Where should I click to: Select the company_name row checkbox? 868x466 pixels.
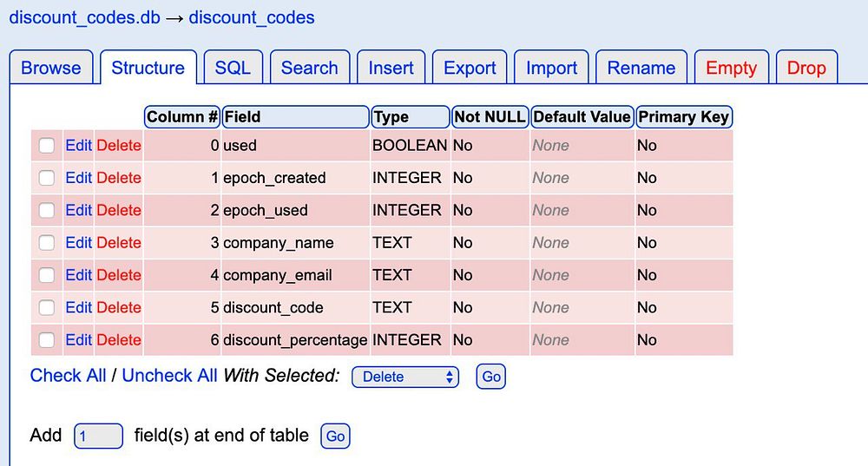[x=47, y=243]
